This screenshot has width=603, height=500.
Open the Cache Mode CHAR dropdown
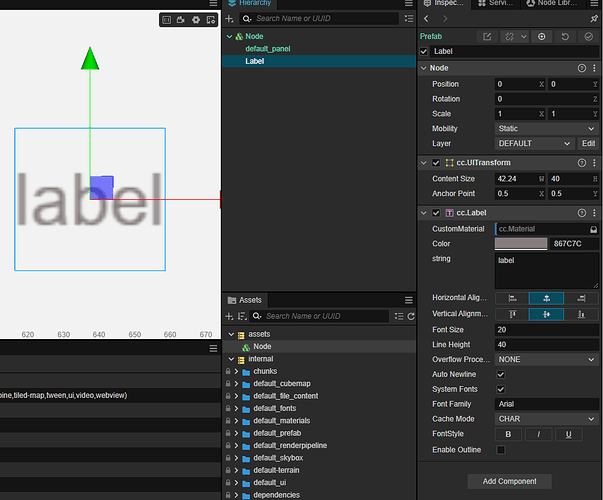point(546,419)
